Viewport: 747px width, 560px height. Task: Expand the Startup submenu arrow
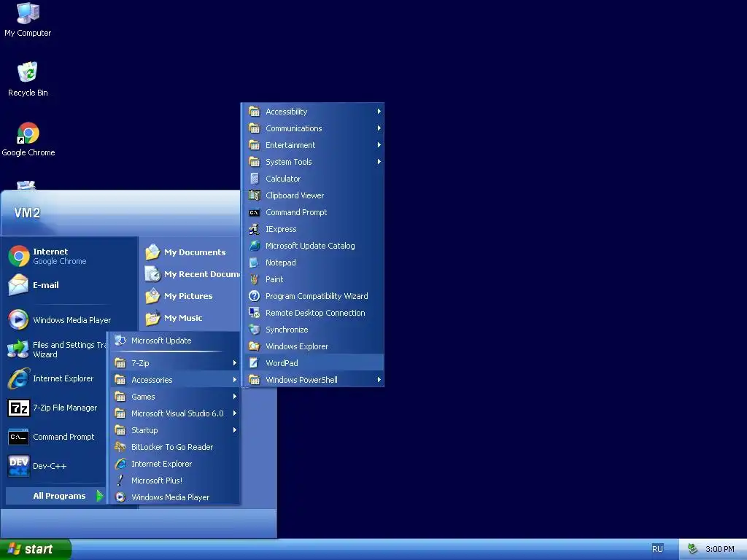(x=234, y=430)
